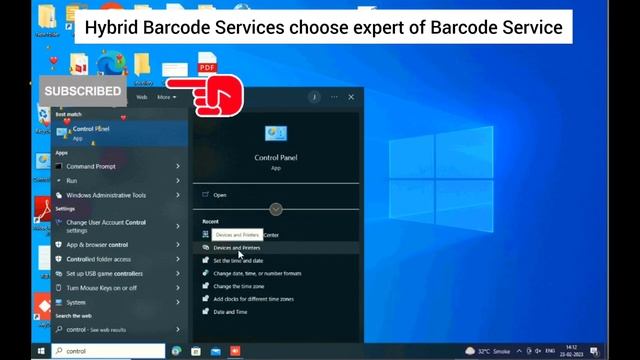Image resolution: width=640 pixels, height=360 pixels.
Task: Open the weather widget showing 32°C
Action: click(488, 351)
